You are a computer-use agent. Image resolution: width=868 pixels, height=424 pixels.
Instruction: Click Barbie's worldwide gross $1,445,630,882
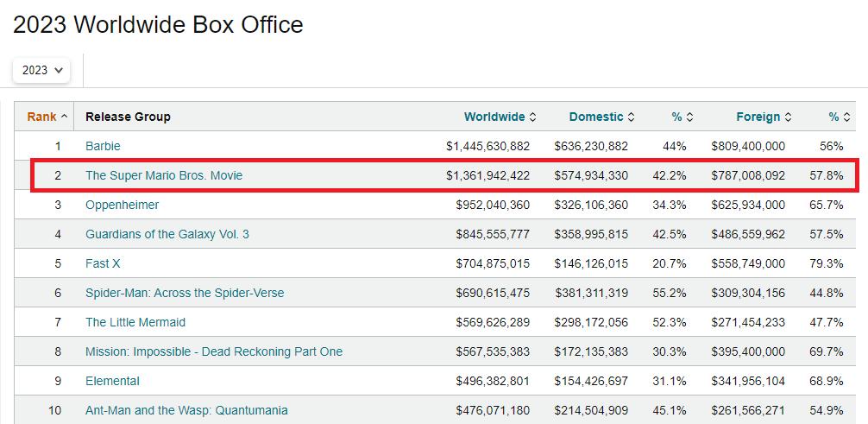[x=487, y=146]
